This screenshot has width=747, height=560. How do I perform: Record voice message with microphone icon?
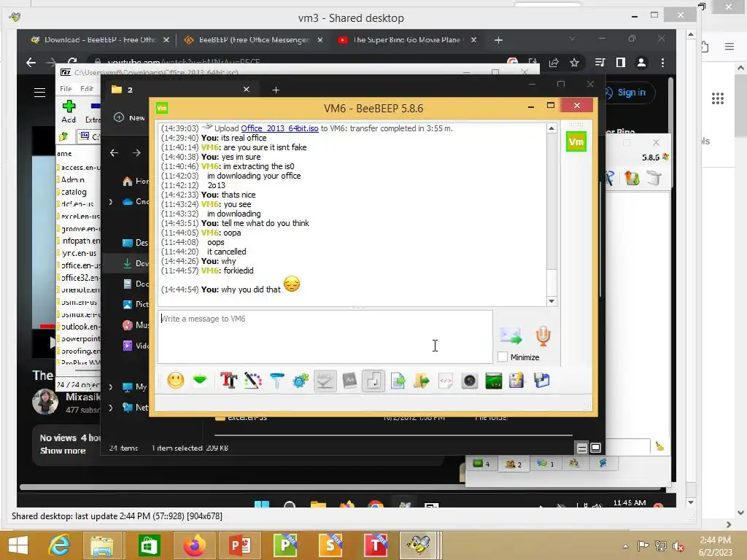(x=543, y=335)
